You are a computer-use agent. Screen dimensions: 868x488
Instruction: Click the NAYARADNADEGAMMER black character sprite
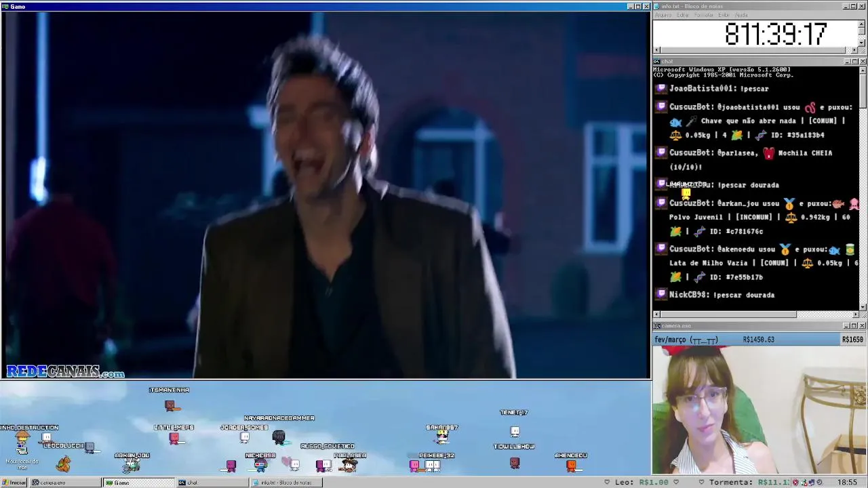point(279,437)
